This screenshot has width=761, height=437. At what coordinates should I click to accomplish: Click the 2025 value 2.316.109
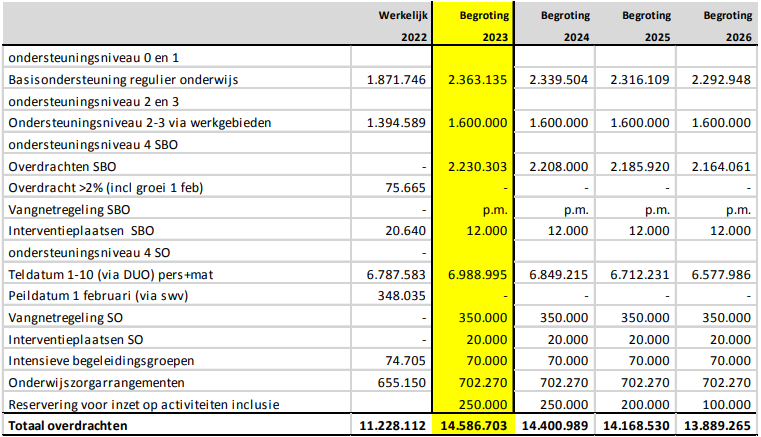(x=640, y=80)
